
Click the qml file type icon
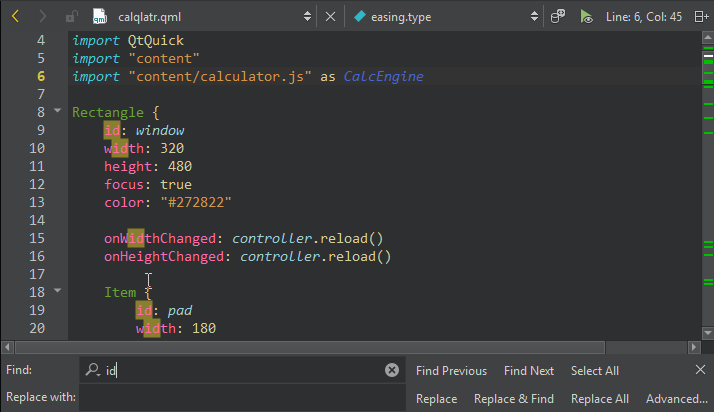(x=99, y=17)
